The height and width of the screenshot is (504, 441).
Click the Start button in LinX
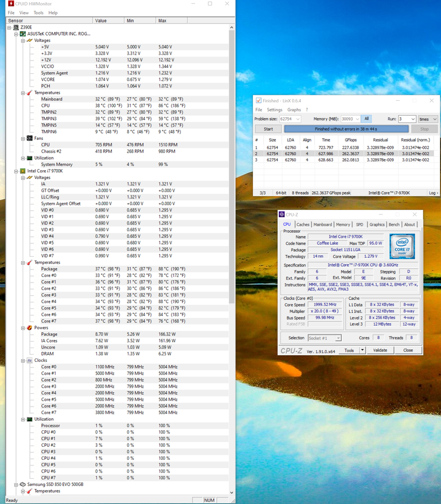point(268,129)
